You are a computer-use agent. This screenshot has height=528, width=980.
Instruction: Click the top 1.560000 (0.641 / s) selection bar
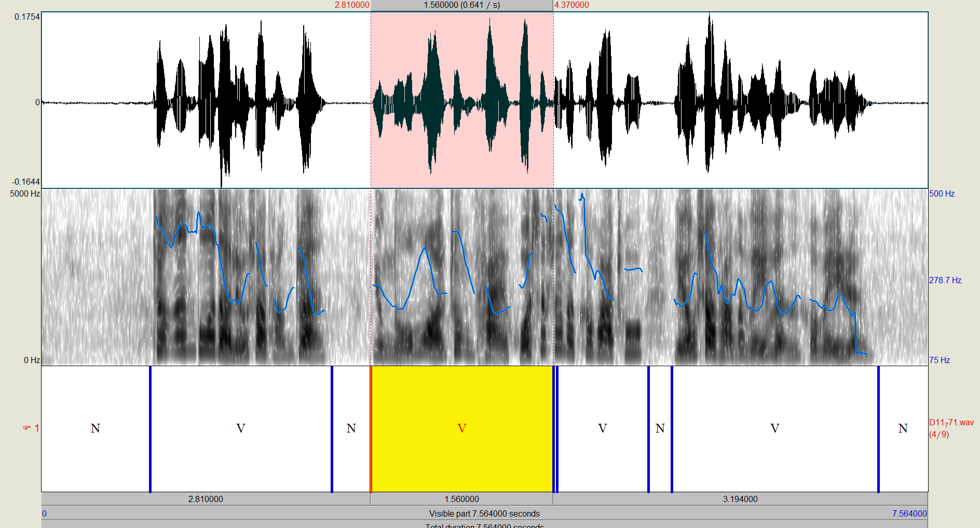point(462,5)
